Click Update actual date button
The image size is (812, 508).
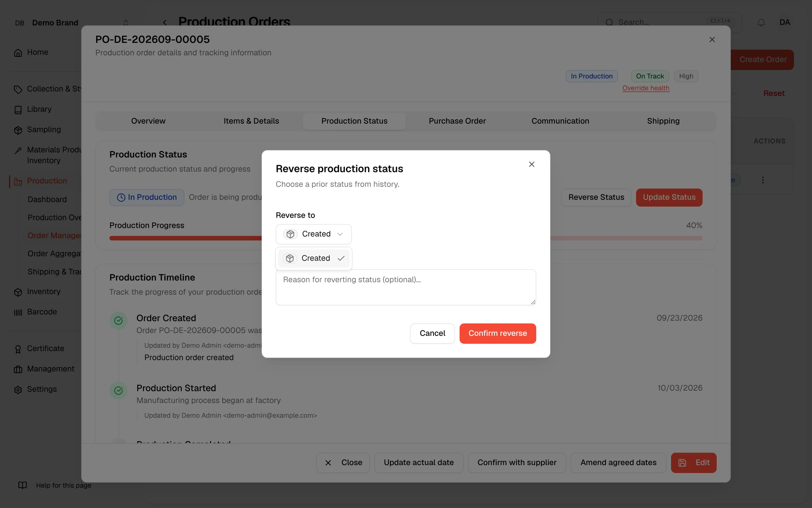click(x=419, y=463)
